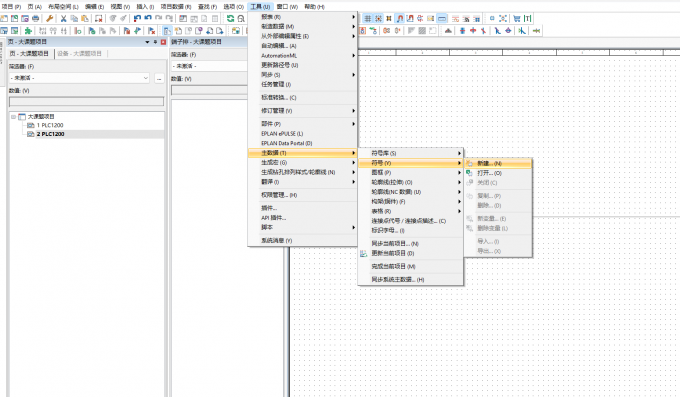Screen dimensions: 680x397
Task: Choose 权限管理... (H) menu item
Action: click(302, 195)
